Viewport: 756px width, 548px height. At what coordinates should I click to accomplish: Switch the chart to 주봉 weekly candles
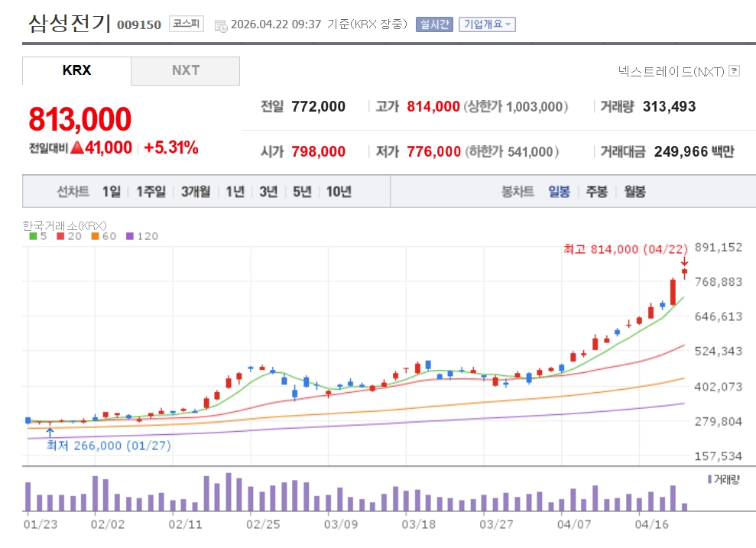(x=596, y=192)
